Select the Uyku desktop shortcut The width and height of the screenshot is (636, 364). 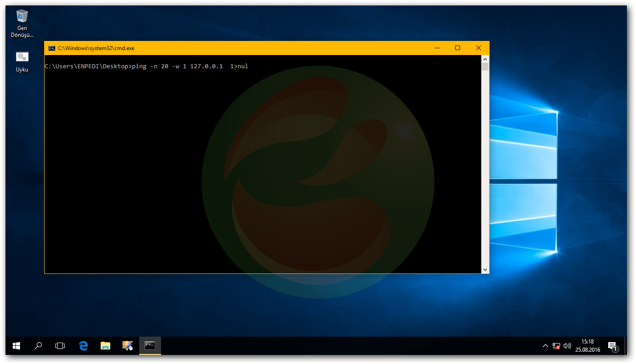coord(22,61)
